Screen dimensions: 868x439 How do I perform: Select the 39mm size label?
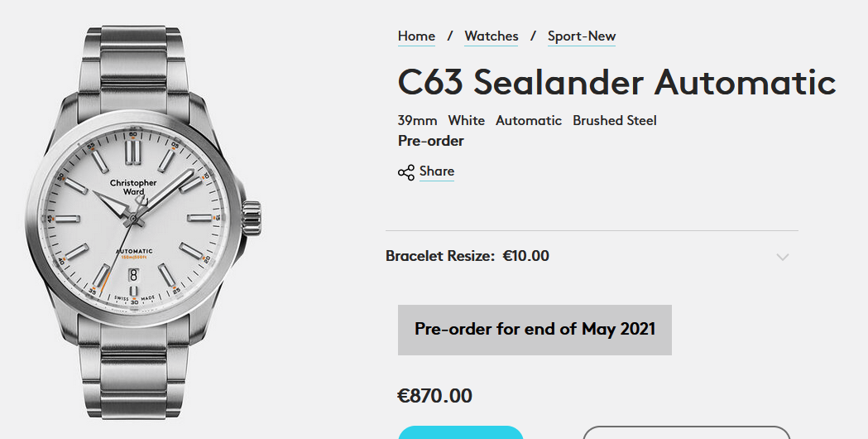[417, 121]
